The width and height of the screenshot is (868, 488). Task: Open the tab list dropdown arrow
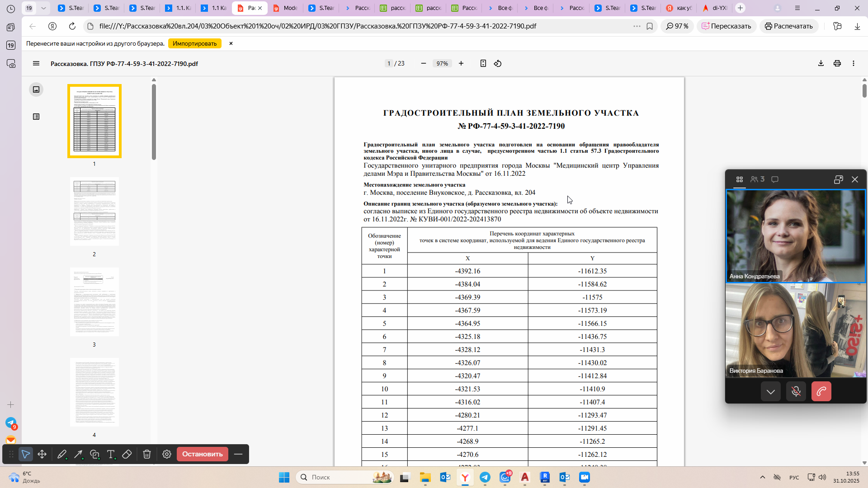43,8
